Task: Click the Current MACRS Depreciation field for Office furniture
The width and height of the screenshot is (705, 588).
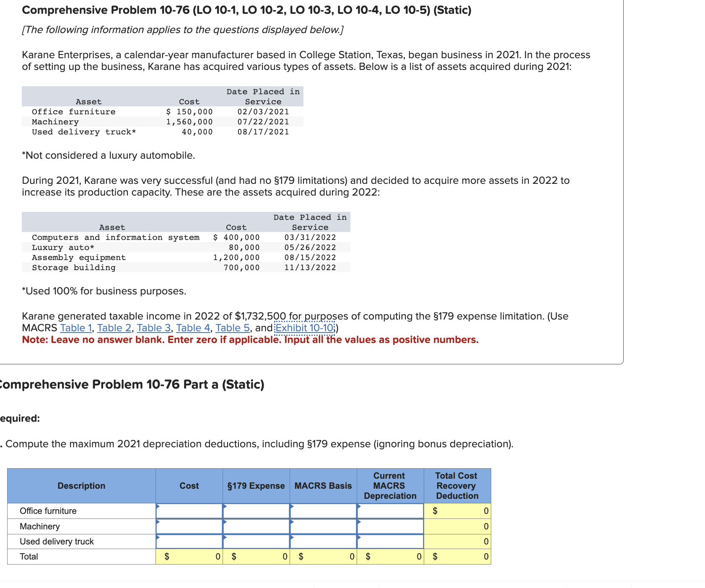Action: pyautogui.click(x=390, y=511)
